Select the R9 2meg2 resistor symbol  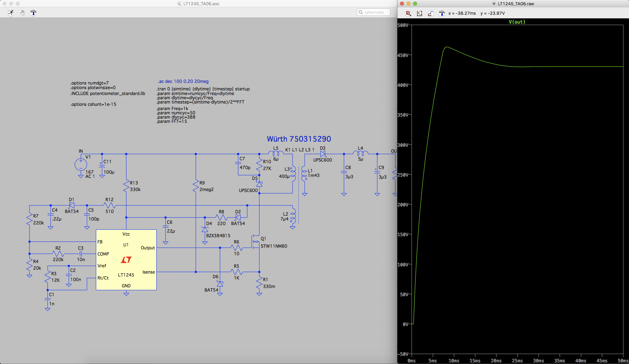(x=196, y=186)
